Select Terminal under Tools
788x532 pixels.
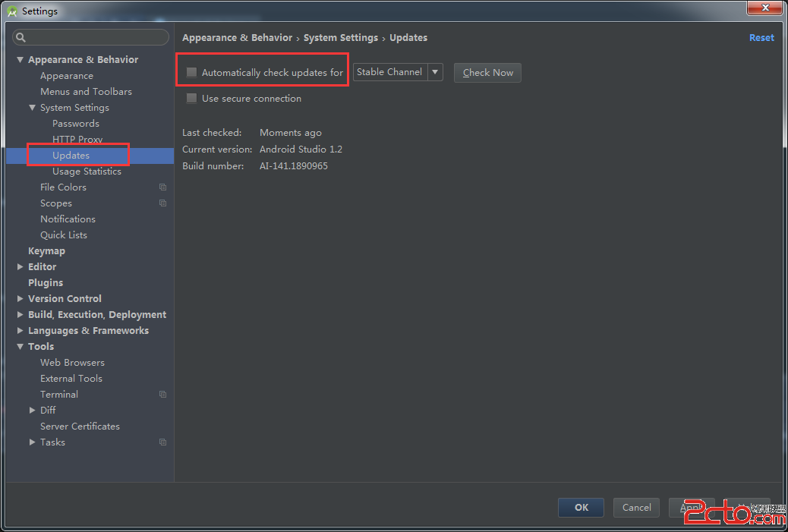coord(59,395)
